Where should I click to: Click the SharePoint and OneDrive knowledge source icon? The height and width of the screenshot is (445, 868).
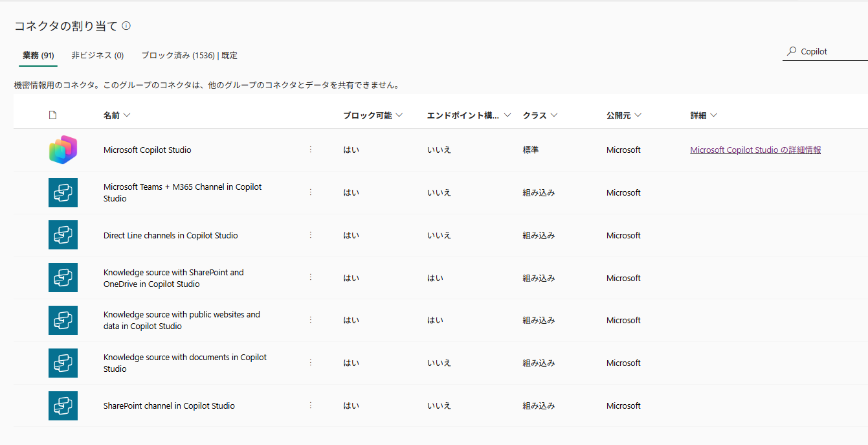coord(63,278)
